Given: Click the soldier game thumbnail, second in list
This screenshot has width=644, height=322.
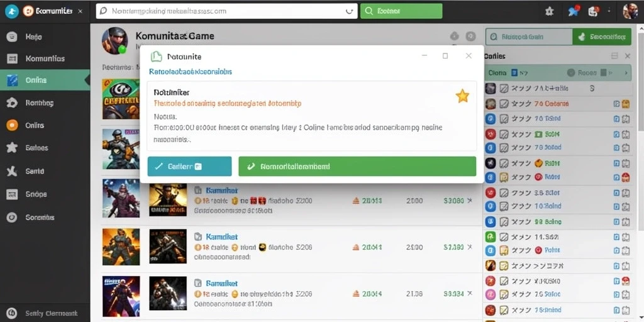Looking at the screenshot, I should (121, 148).
